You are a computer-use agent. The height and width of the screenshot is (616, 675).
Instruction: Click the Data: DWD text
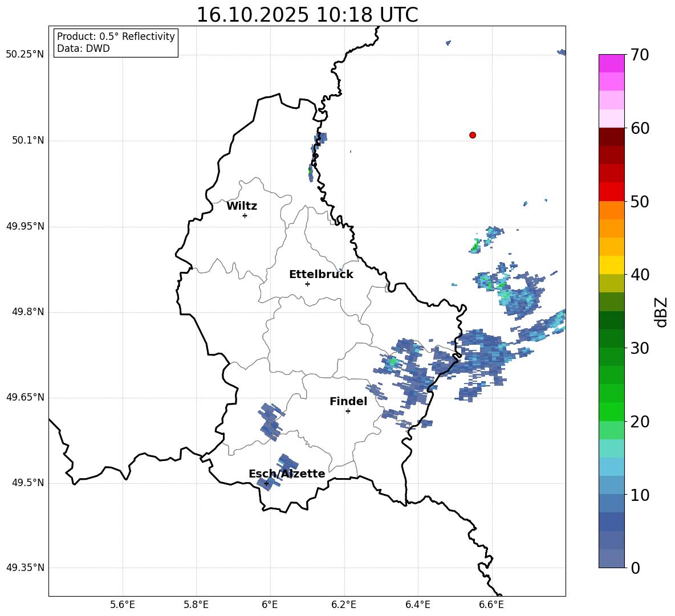click(83, 48)
